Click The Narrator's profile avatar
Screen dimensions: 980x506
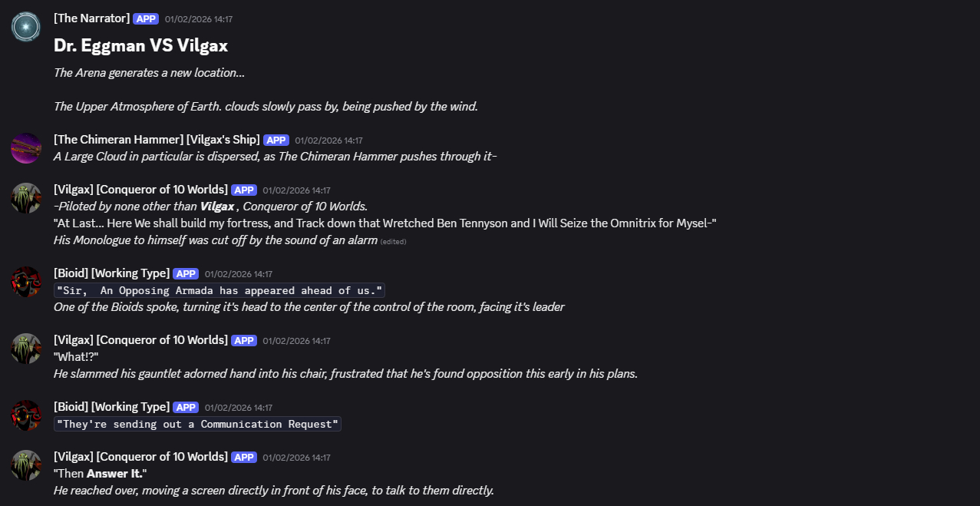point(26,27)
